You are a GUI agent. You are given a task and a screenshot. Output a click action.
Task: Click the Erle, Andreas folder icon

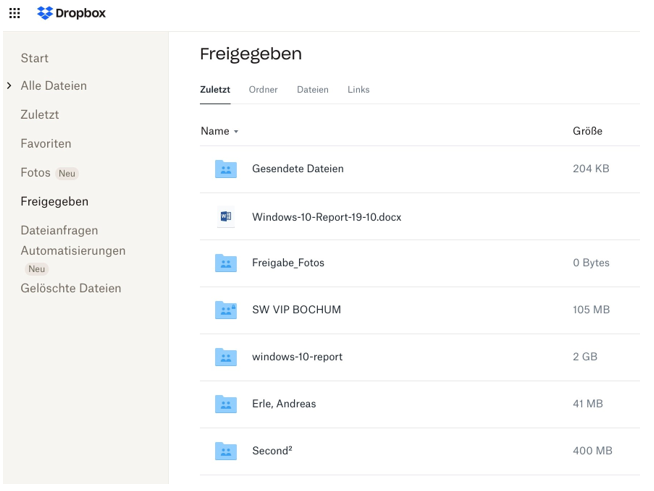tap(226, 404)
